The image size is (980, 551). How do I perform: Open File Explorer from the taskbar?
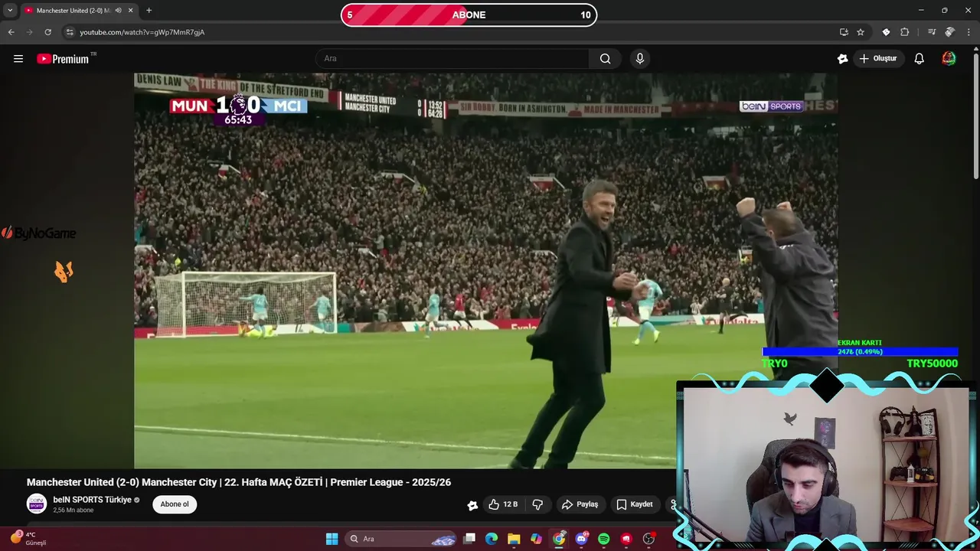(514, 539)
